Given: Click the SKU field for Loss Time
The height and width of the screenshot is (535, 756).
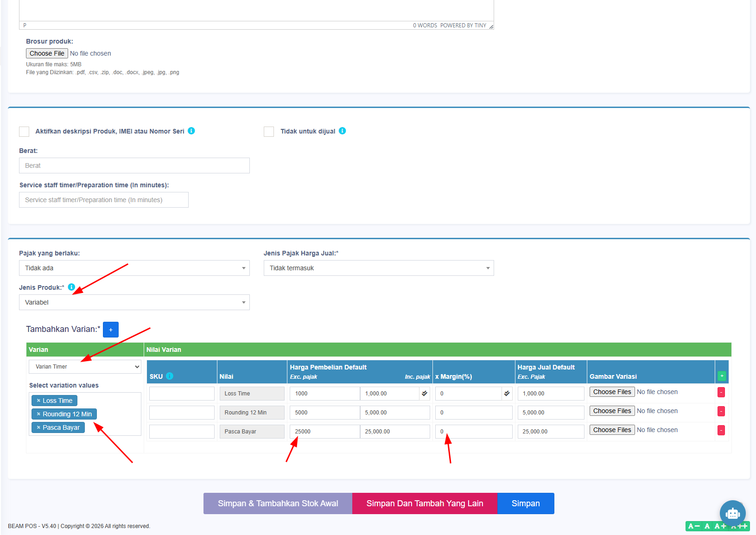Looking at the screenshot, I should click(182, 394).
